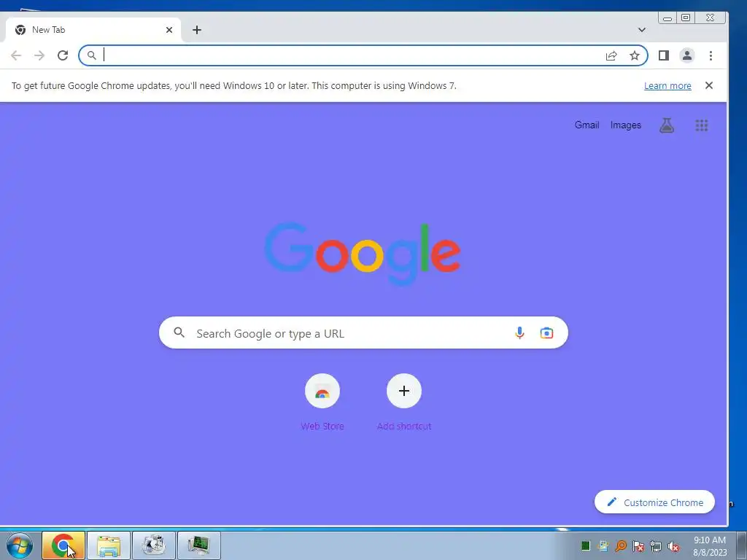
Task: Click the share this page icon
Action: click(x=611, y=55)
